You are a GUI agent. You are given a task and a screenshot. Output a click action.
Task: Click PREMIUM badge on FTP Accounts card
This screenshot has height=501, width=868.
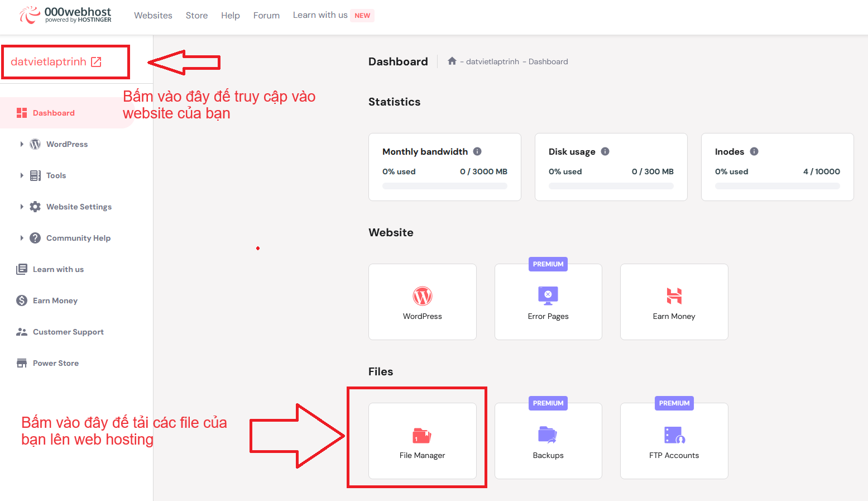[674, 403]
